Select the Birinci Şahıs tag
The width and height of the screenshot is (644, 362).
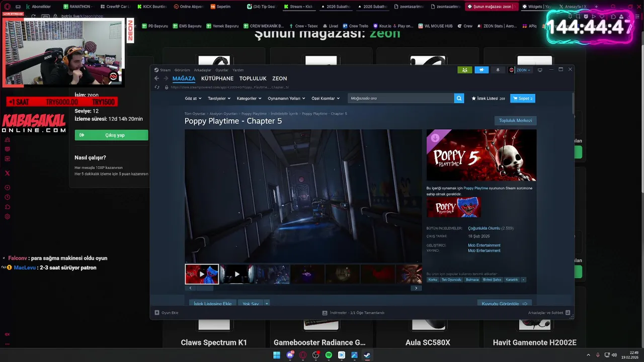[x=492, y=280]
